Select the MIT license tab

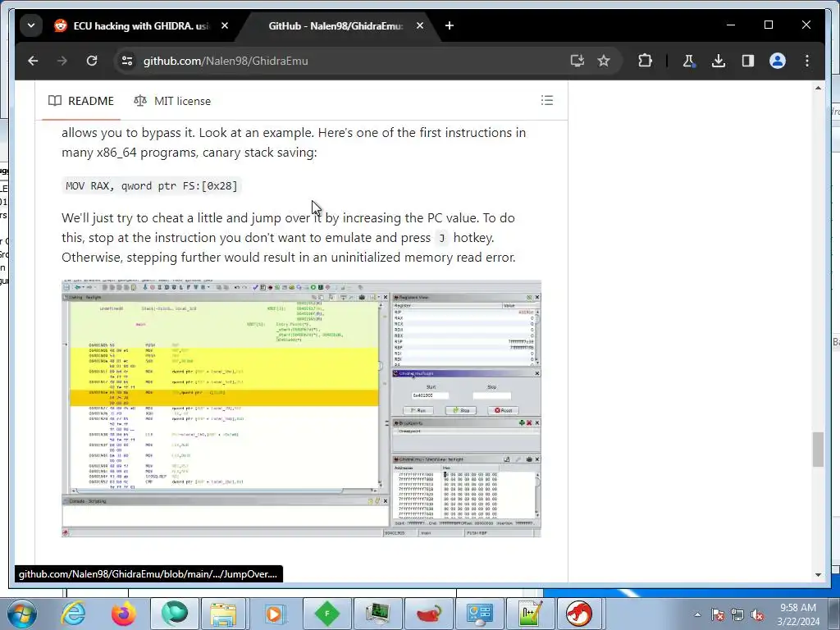click(x=172, y=101)
